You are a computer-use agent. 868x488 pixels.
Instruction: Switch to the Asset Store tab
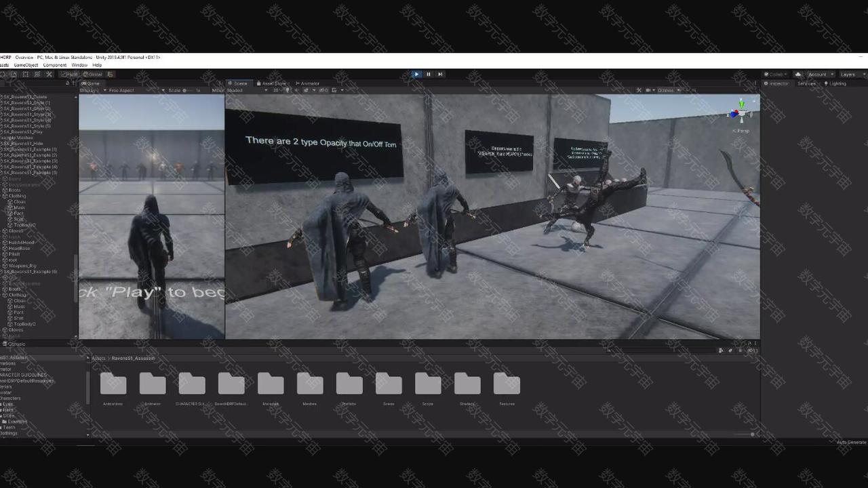point(273,83)
